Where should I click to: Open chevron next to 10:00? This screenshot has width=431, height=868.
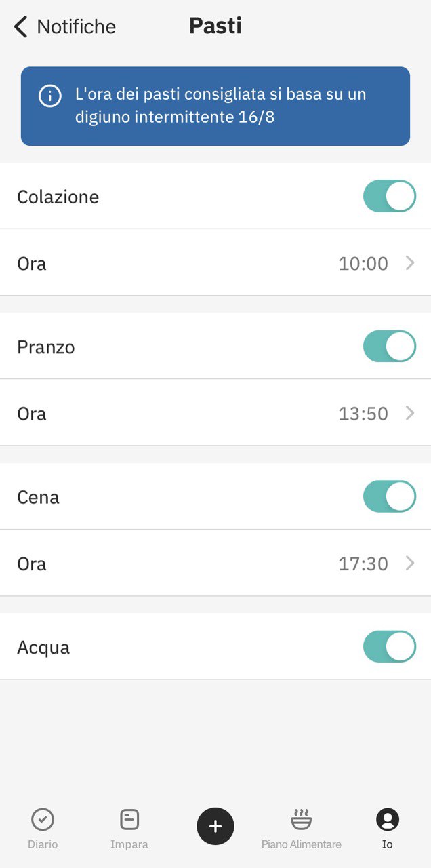[x=410, y=263]
